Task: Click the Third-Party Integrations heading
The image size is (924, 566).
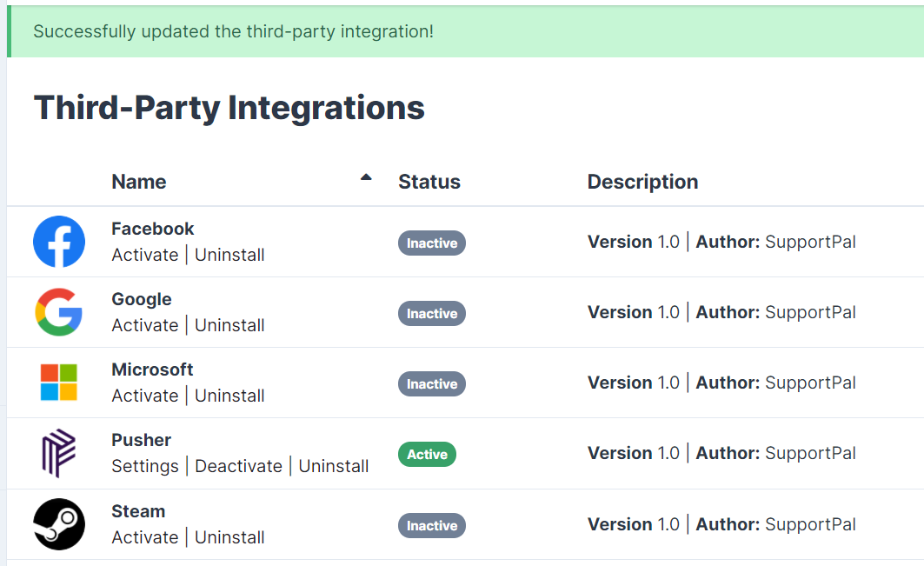Action: [x=229, y=107]
